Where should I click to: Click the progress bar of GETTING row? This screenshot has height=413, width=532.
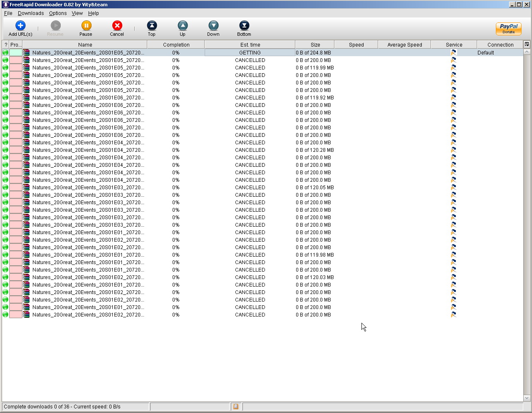tap(16, 53)
